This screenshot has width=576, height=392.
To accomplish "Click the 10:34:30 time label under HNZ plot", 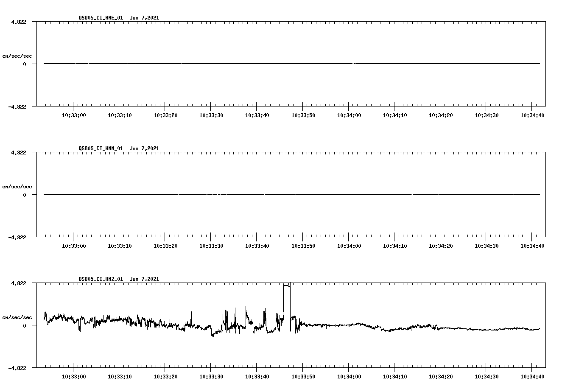I will (x=487, y=376).
